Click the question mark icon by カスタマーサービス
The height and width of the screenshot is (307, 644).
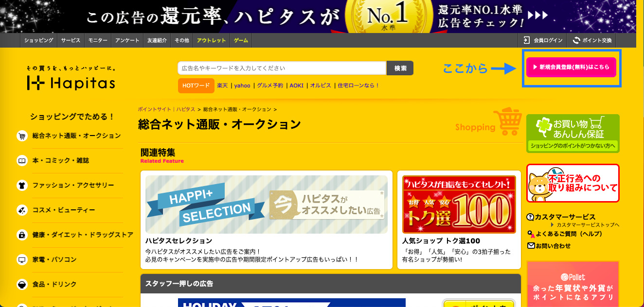click(530, 217)
